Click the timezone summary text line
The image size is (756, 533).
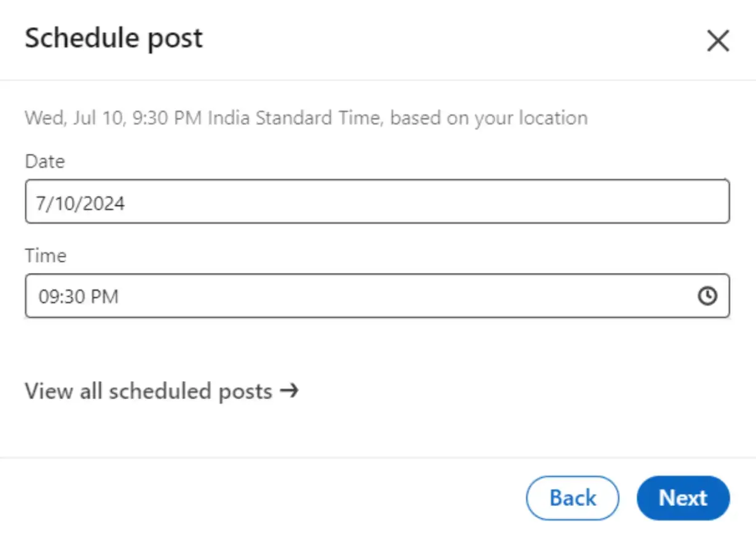(x=305, y=117)
